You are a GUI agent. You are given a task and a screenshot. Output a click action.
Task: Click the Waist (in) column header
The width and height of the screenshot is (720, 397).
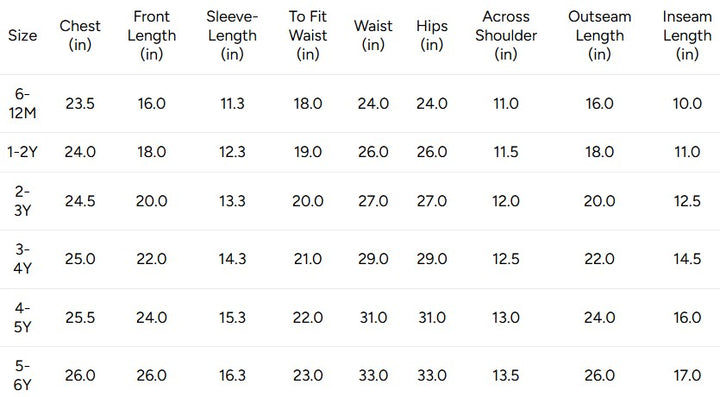click(373, 35)
